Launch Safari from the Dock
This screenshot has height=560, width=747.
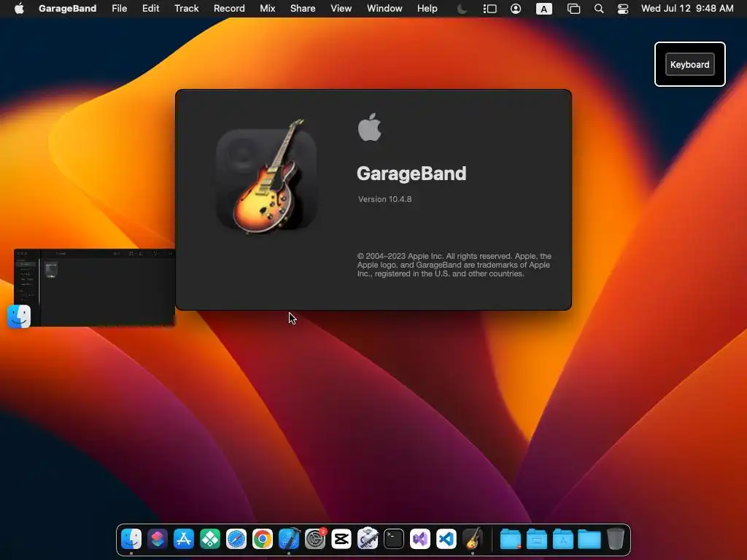(x=236, y=539)
